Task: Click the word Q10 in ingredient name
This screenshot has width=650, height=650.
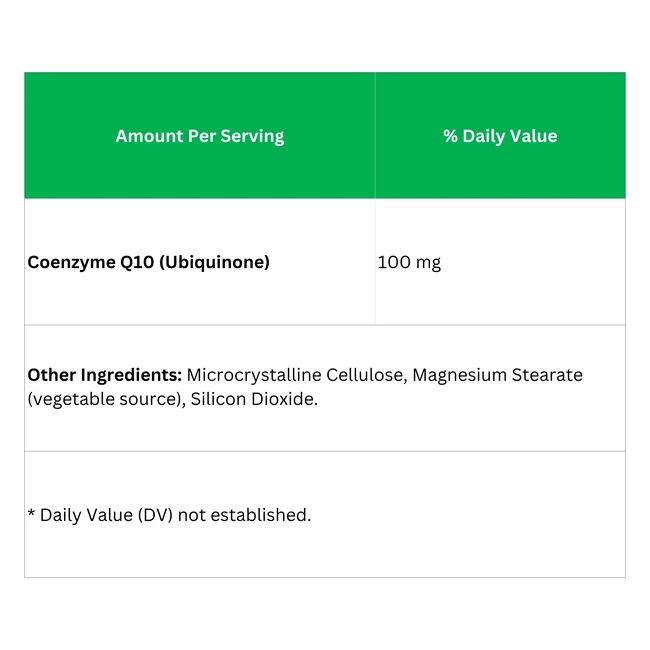Action: click(137, 262)
